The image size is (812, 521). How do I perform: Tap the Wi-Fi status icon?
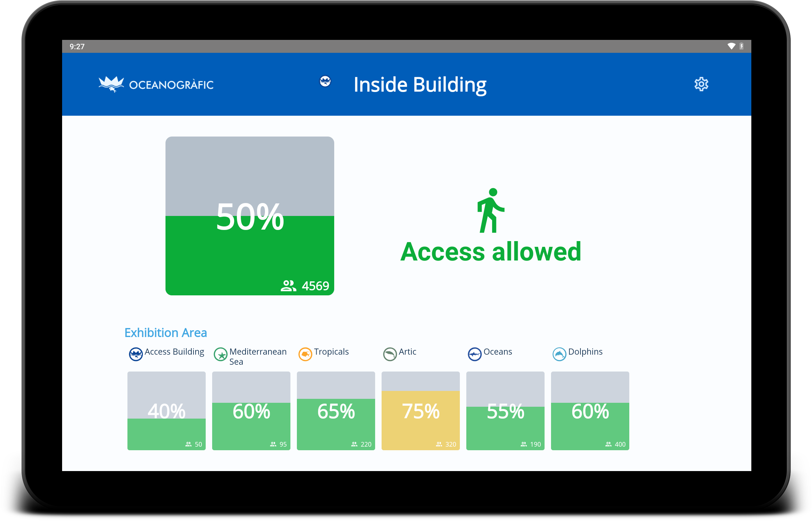731,46
